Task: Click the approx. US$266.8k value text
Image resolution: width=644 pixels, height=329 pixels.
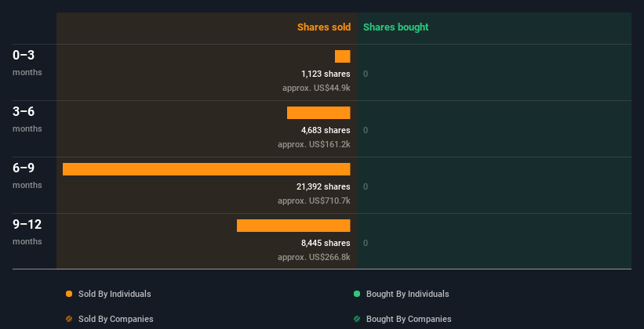Action: tap(314, 257)
